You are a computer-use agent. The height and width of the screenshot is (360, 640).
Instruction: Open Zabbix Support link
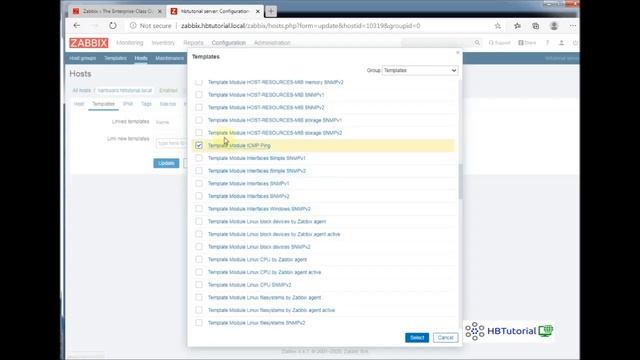[500, 43]
